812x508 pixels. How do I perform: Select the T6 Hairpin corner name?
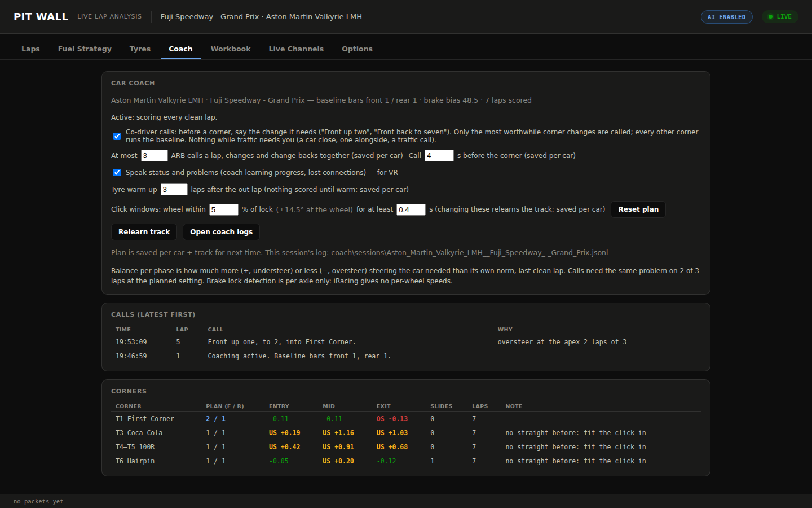(135, 461)
